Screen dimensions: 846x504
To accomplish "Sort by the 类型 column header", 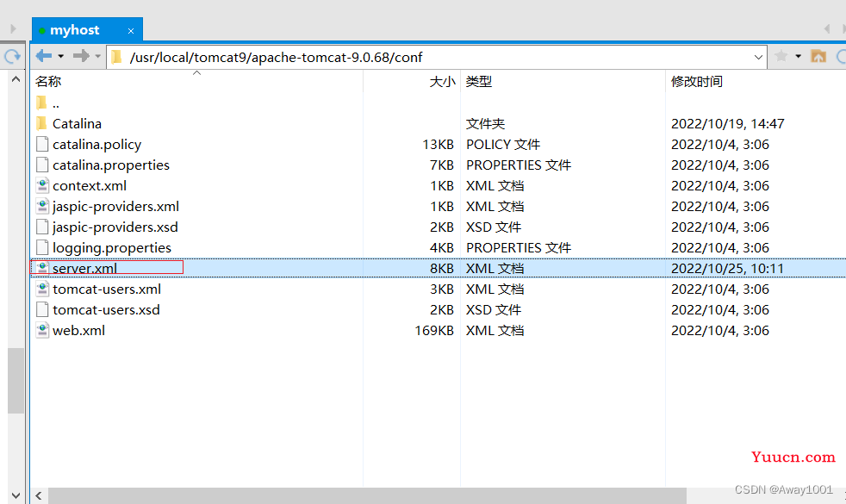I will (x=479, y=82).
